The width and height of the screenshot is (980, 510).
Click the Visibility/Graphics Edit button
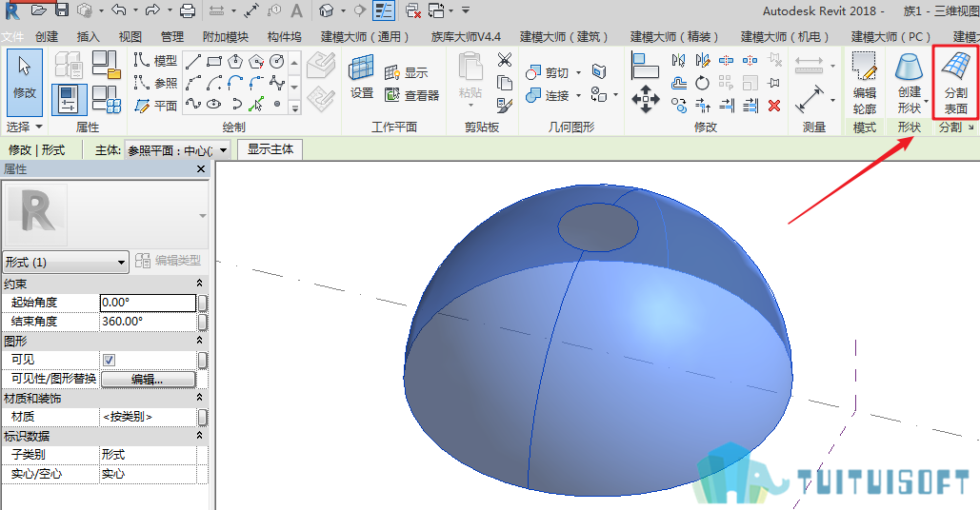click(149, 379)
